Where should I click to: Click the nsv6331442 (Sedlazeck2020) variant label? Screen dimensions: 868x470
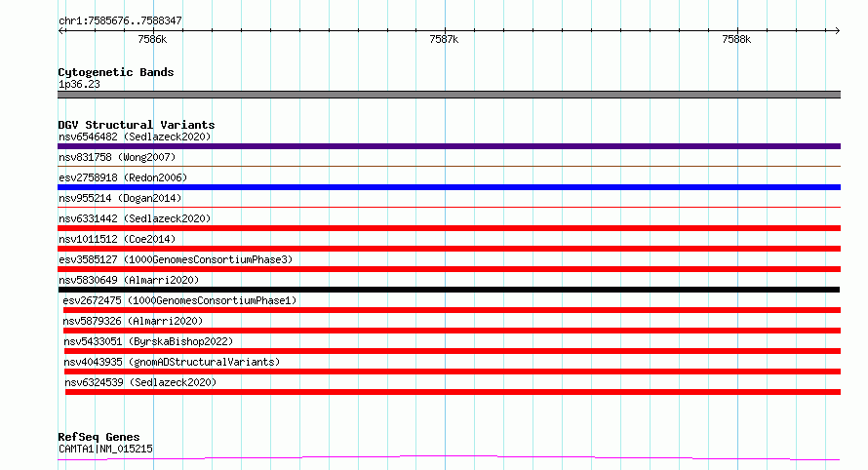(x=135, y=218)
